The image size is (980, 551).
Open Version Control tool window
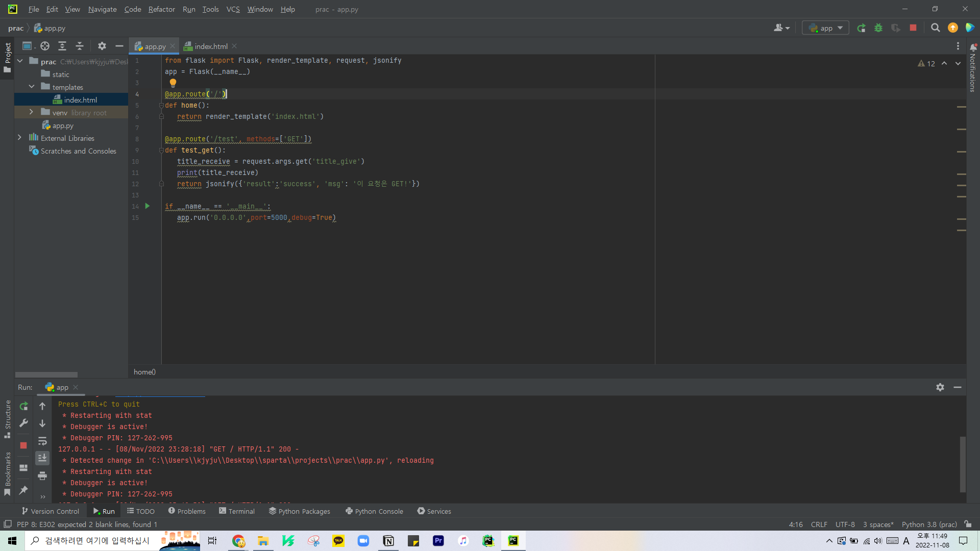point(50,511)
